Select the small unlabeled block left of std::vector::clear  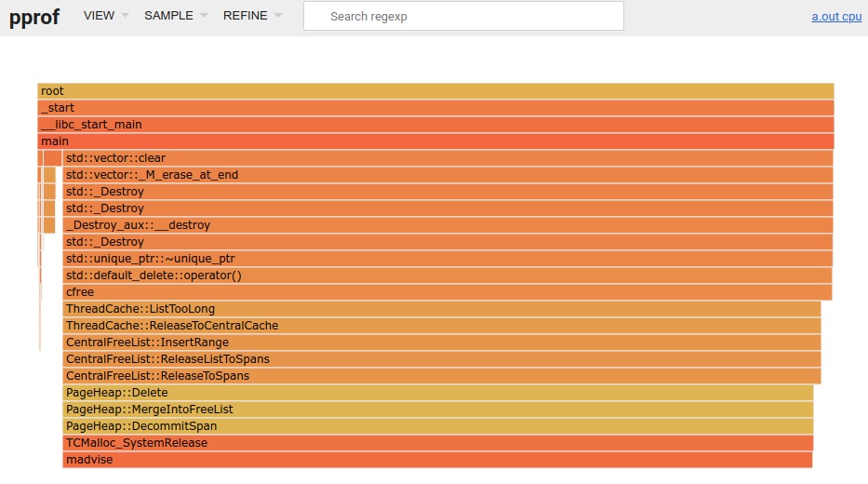coord(53,158)
